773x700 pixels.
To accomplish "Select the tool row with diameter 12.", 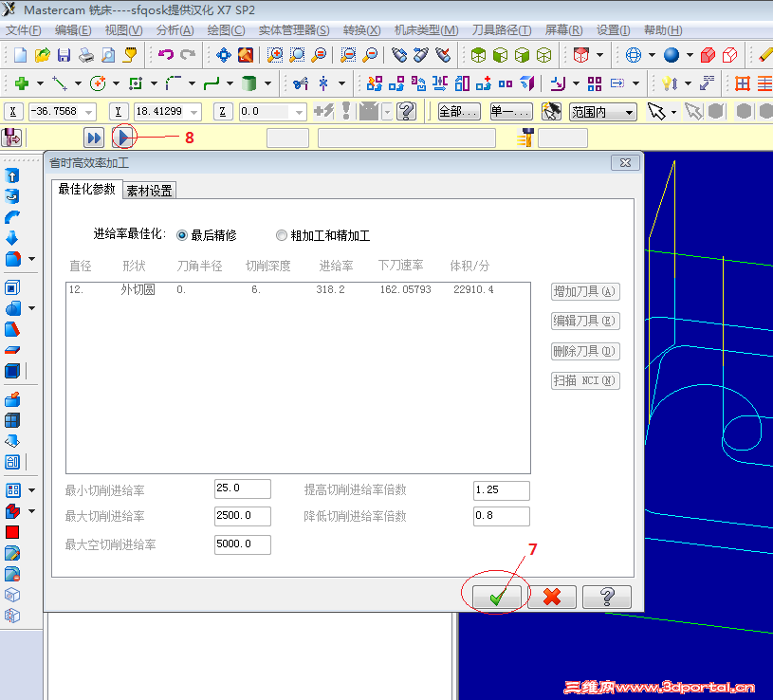I will (298, 289).
